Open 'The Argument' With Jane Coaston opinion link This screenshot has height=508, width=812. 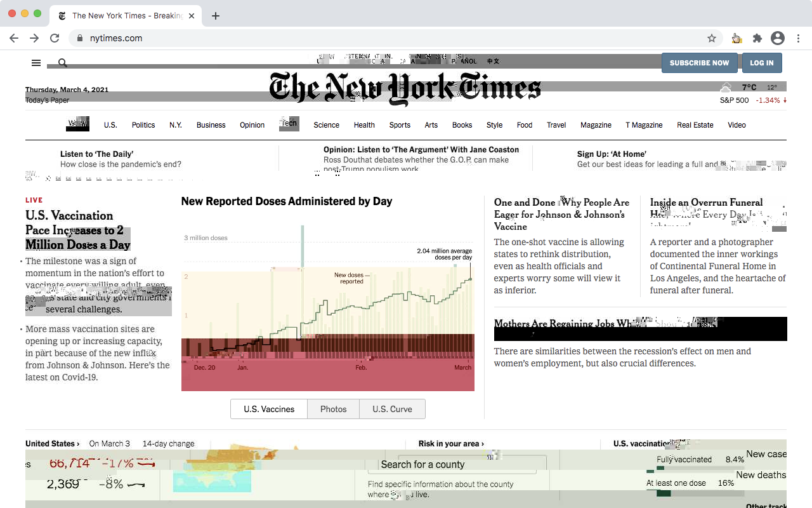(x=421, y=150)
